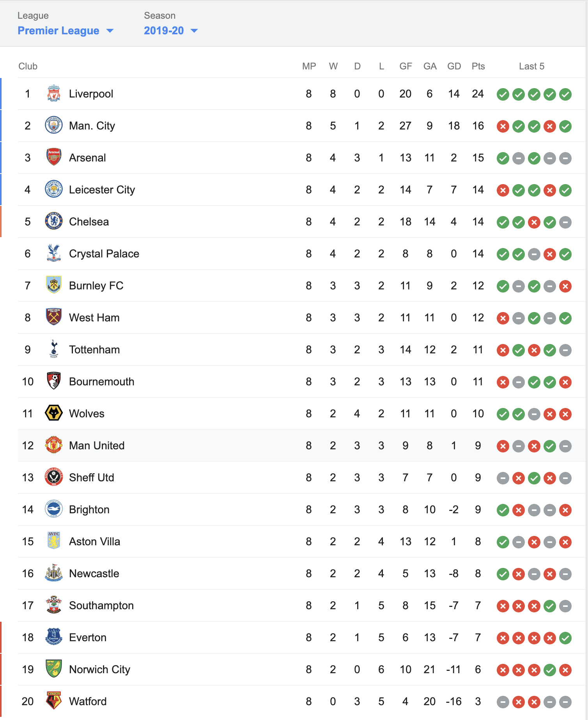The image size is (588, 720).
Task: Click Man. City's first loss indicator
Action: tap(503, 126)
